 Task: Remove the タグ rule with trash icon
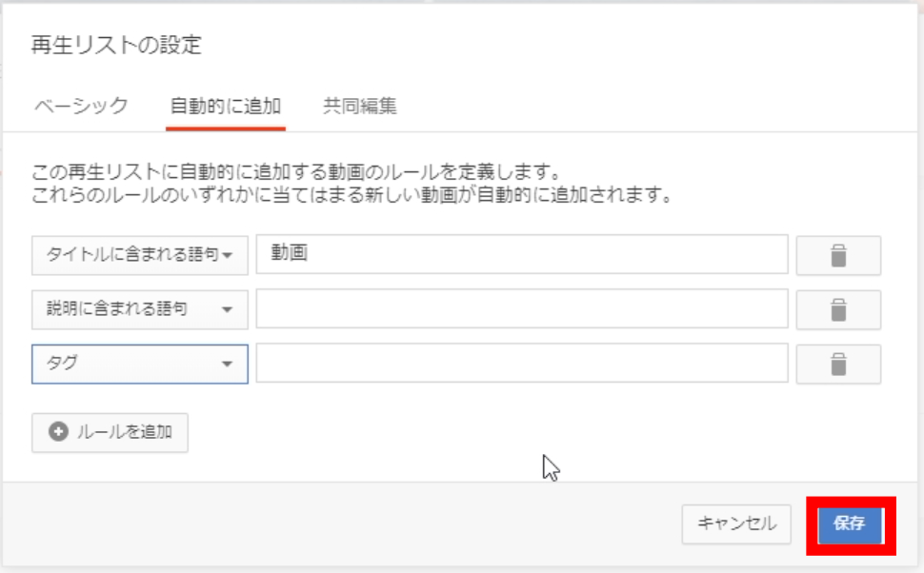(x=838, y=364)
